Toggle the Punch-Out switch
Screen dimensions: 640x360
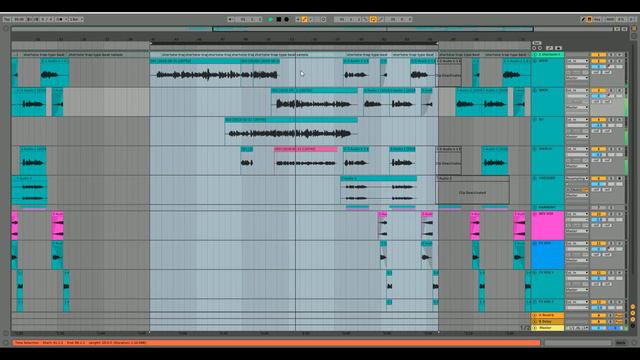381,19
